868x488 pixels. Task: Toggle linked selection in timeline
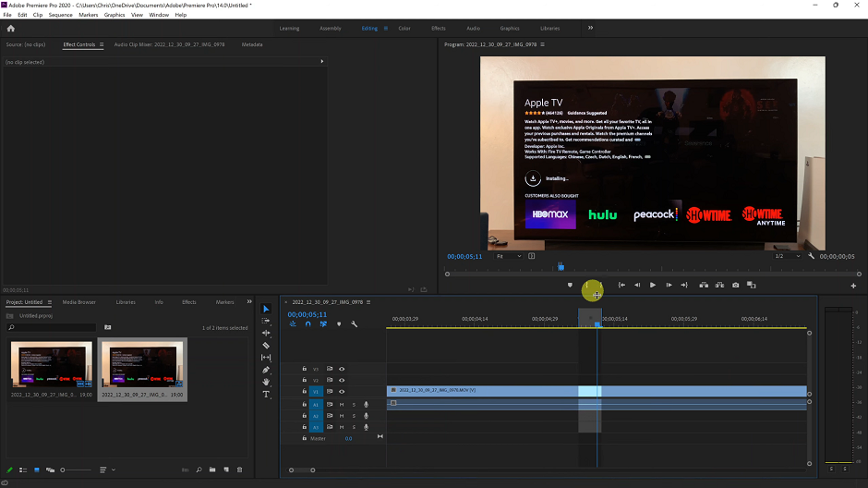(x=323, y=324)
